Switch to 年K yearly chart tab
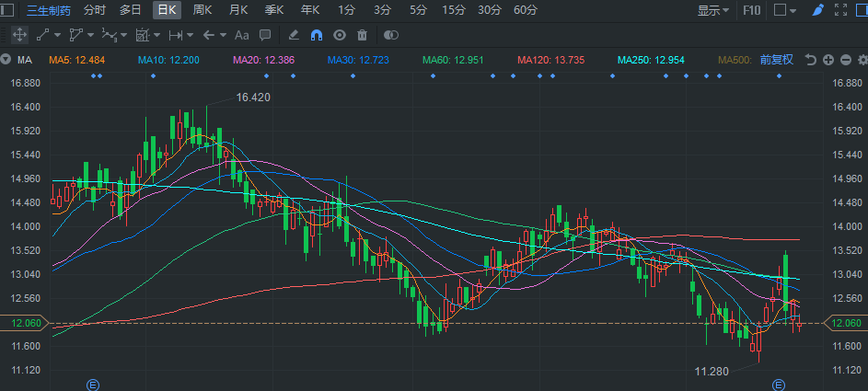 pos(310,9)
